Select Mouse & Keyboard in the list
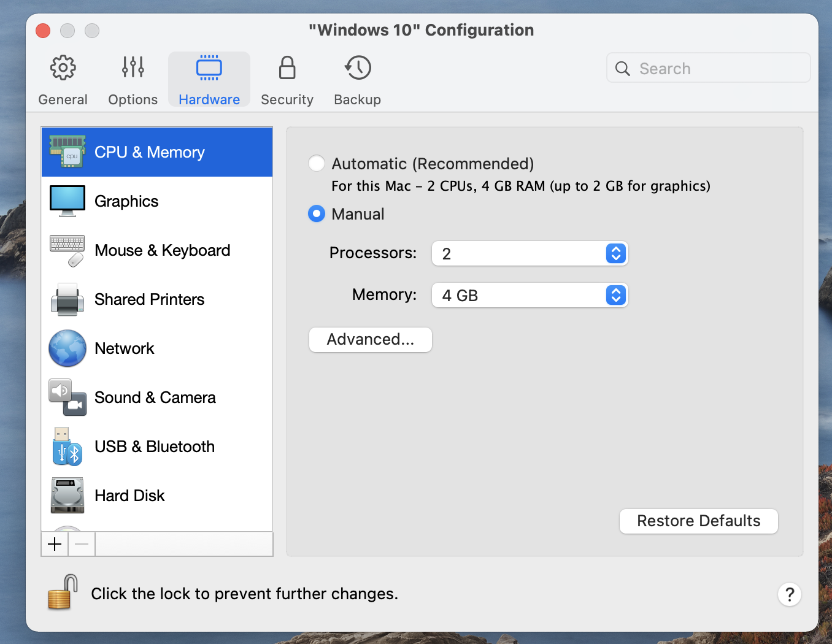This screenshot has height=644, width=832. pos(157,250)
